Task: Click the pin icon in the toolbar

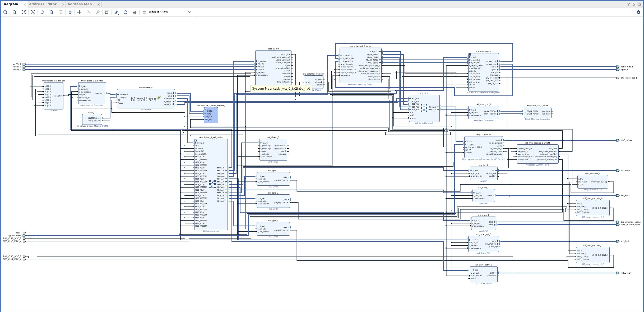Action: 116,12
